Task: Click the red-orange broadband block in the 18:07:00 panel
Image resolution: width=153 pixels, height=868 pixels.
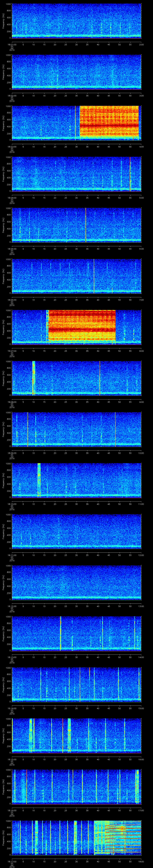Action: 82,325
